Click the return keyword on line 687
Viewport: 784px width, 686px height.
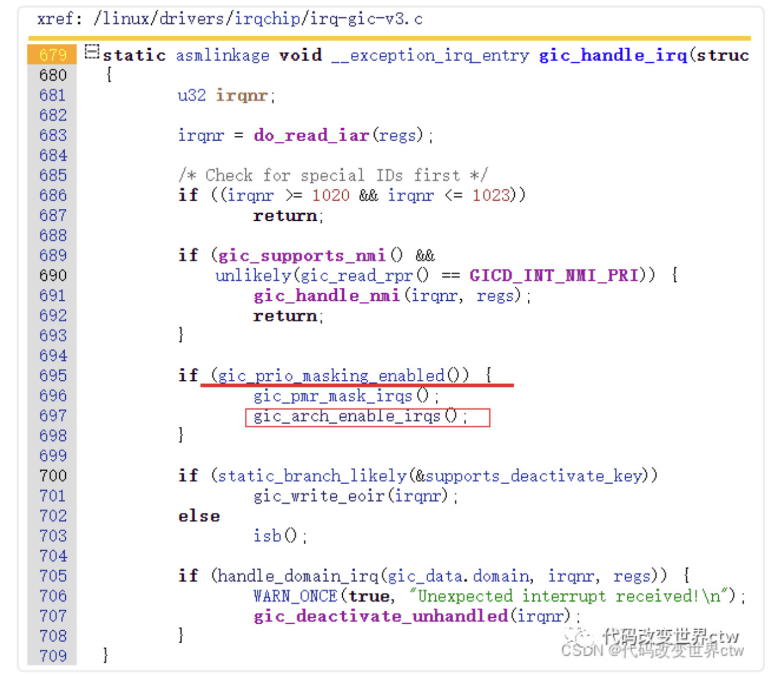pos(285,215)
